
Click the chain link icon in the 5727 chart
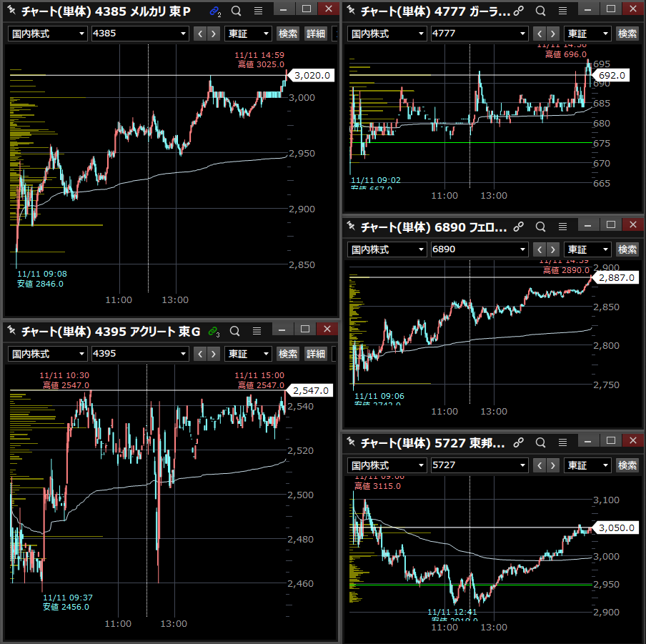[x=520, y=443]
